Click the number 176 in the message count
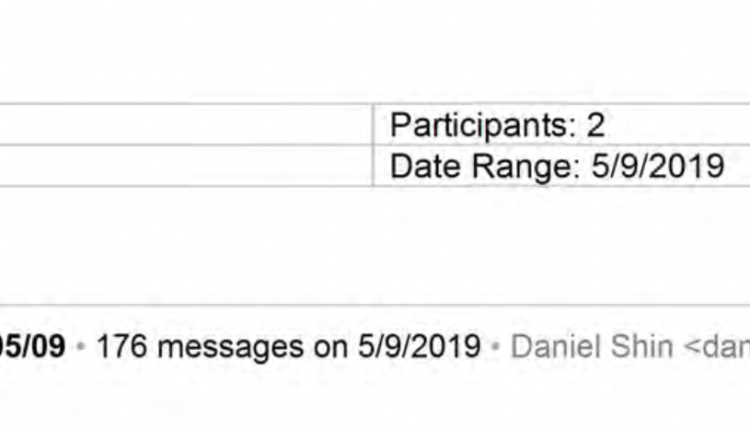Screen dimensions: 750x430 click(x=123, y=347)
